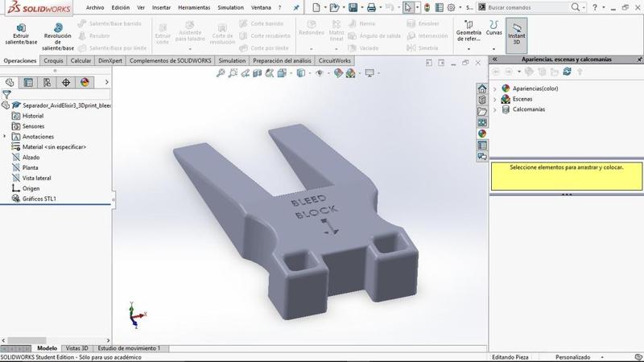The height and width of the screenshot is (362, 644).
Task: Open Estudio de movimiento 1 tab
Action: (129, 348)
